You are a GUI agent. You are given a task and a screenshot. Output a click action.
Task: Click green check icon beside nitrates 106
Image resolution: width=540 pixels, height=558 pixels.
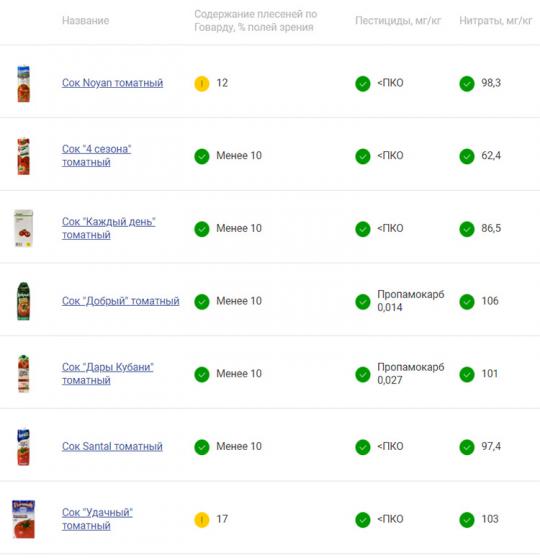click(467, 301)
